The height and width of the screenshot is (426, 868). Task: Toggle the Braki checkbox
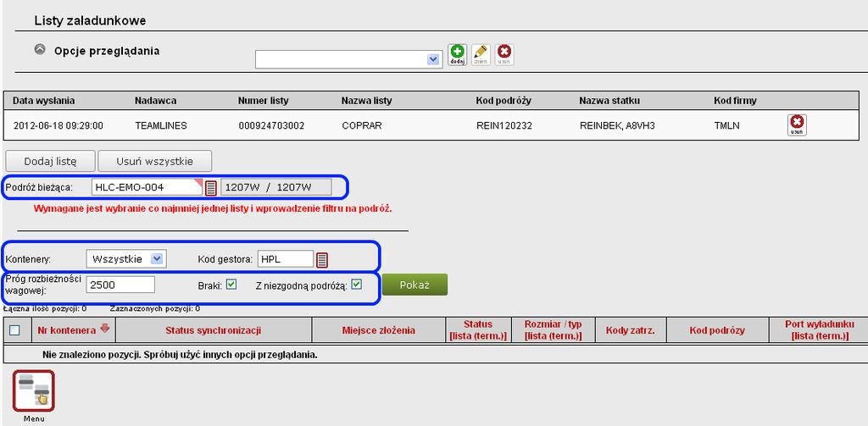(x=231, y=285)
